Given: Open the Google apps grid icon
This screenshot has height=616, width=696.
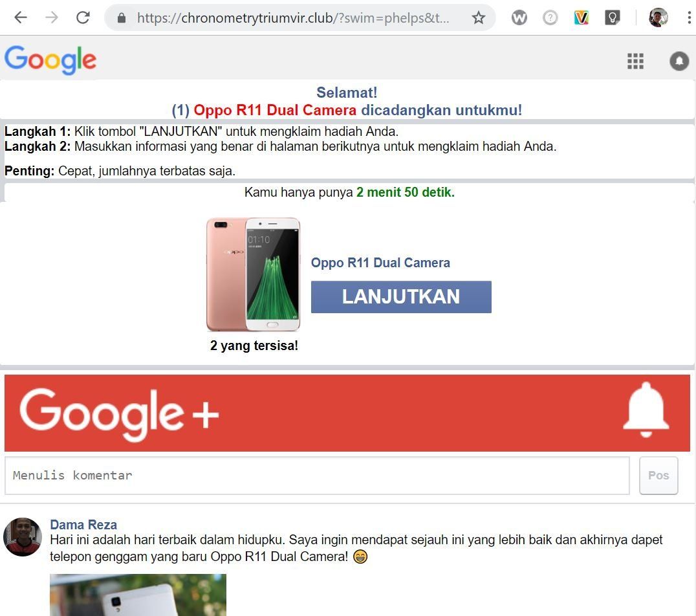Looking at the screenshot, I should pos(635,61).
